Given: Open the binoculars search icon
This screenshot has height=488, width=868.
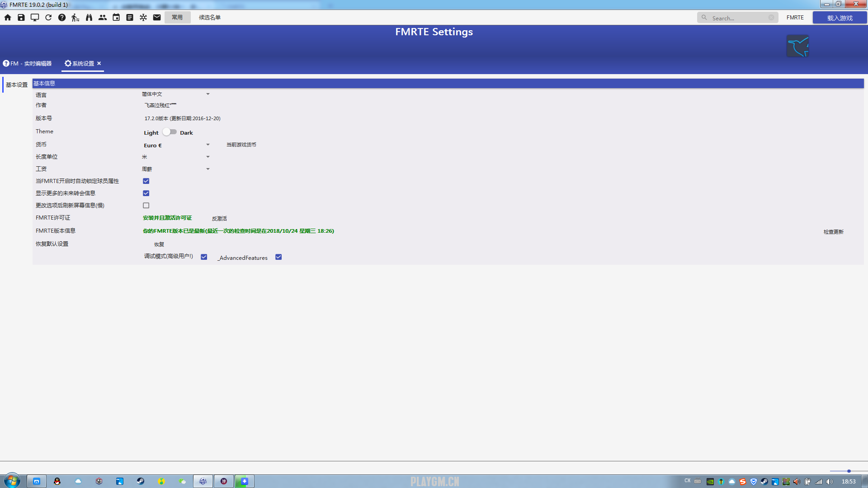Looking at the screenshot, I should click(x=89, y=17).
